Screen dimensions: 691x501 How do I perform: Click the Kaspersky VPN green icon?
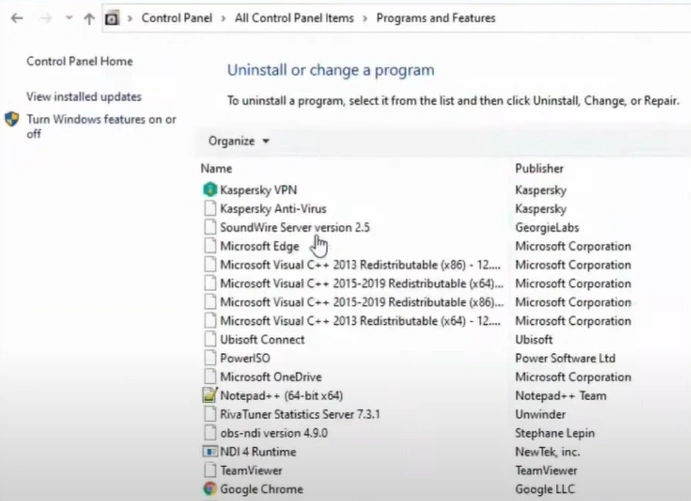[x=210, y=189]
